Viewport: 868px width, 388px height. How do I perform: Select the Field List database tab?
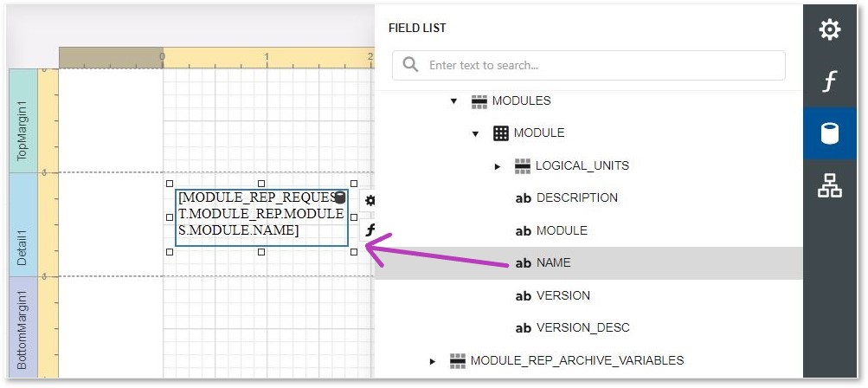pyautogui.click(x=829, y=133)
